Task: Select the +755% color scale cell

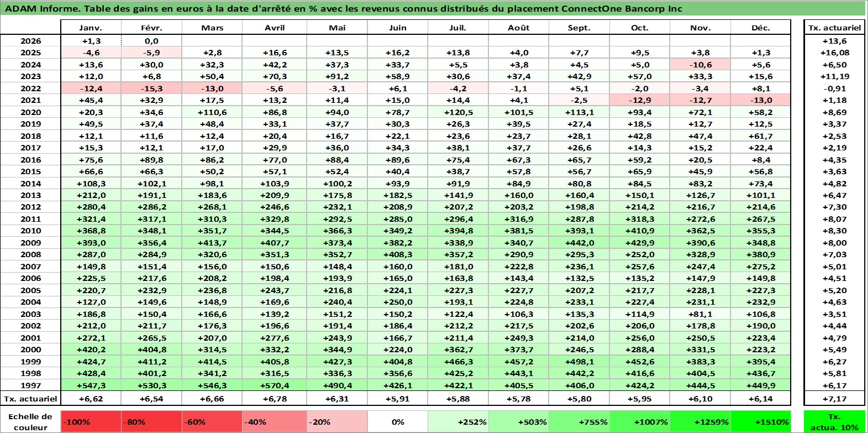Action: (579, 421)
